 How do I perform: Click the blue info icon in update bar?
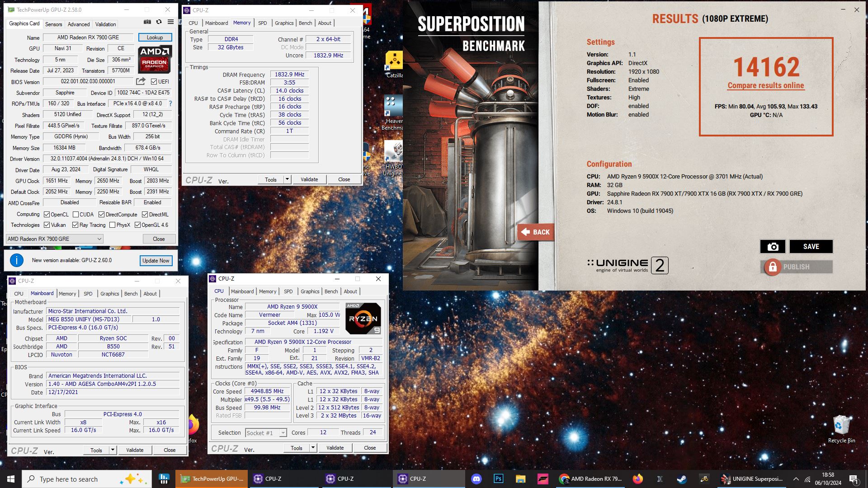pyautogui.click(x=17, y=260)
